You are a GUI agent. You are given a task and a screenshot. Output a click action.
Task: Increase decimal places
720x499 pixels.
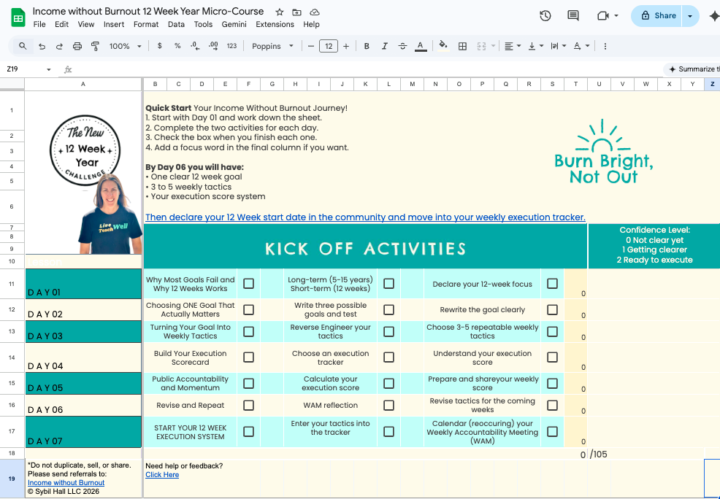point(213,46)
